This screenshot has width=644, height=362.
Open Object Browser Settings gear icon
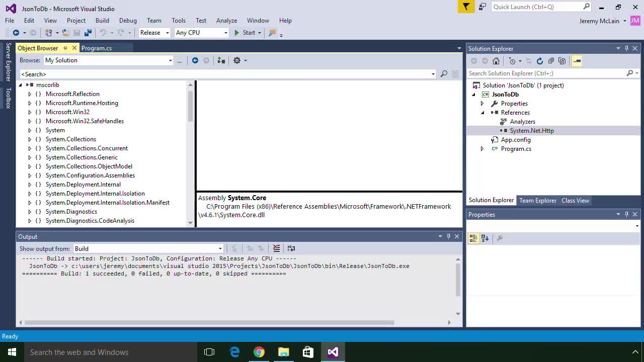[237, 60]
